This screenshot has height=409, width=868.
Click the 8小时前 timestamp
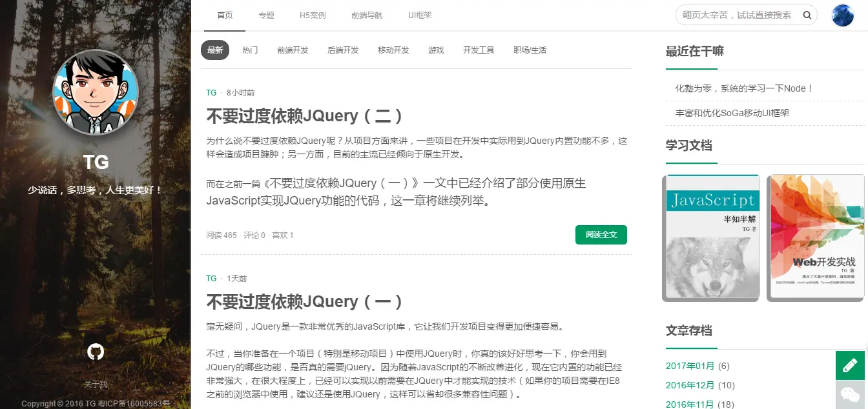coord(241,93)
